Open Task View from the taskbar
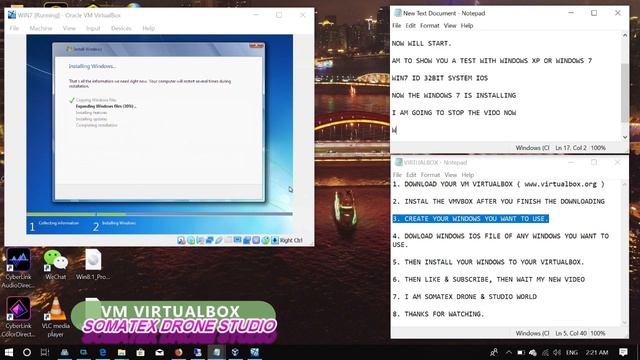 45,352
